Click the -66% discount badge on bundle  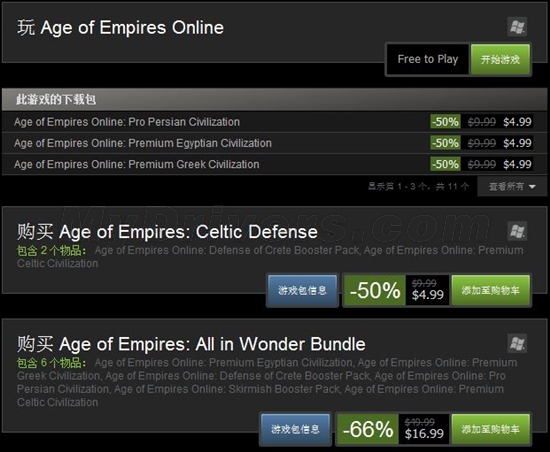[368, 429]
